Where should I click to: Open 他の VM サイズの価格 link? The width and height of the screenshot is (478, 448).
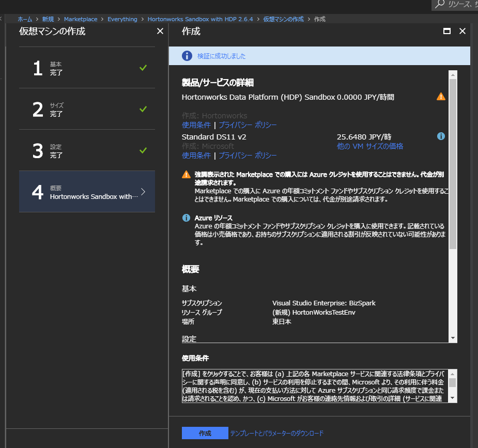tap(370, 146)
